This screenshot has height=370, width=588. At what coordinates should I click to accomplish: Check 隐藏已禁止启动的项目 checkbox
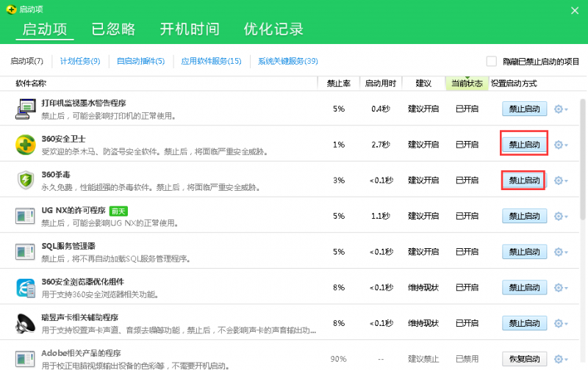point(491,61)
